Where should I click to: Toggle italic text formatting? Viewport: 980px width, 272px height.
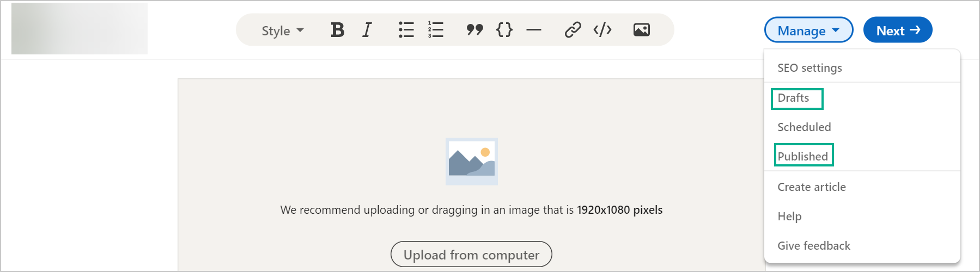click(x=368, y=30)
